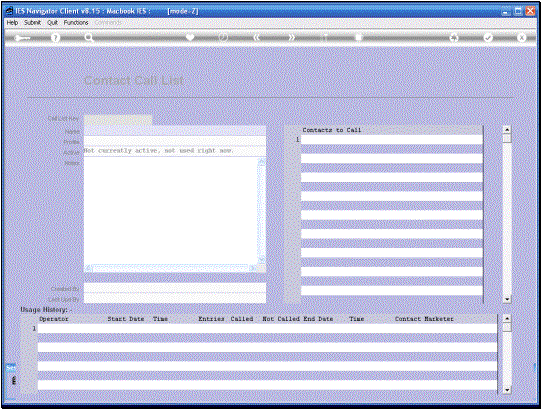
Task: Click the heart favorites icon
Action: click(x=190, y=37)
